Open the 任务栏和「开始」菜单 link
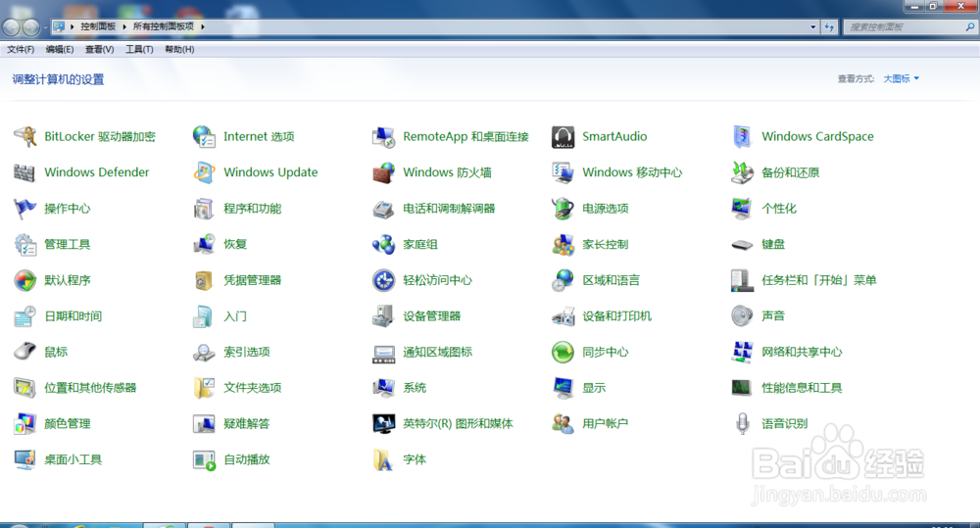The width and height of the screenshot is (980, 528). (818, 280)
